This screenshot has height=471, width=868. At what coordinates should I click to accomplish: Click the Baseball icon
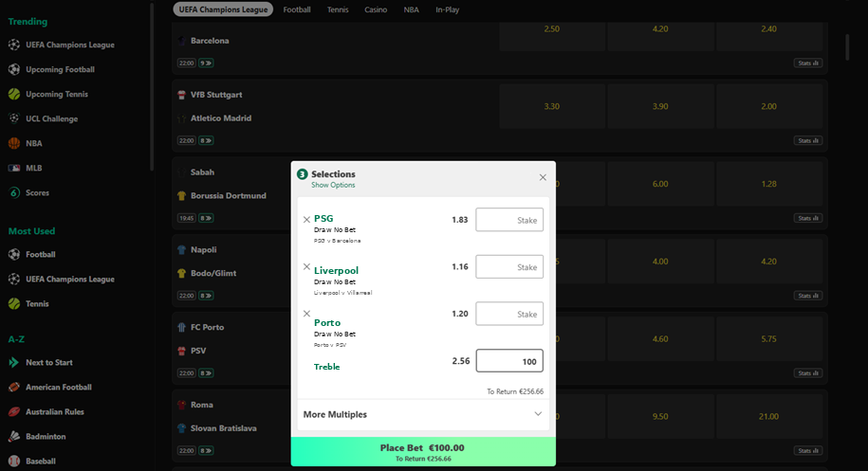14,461
